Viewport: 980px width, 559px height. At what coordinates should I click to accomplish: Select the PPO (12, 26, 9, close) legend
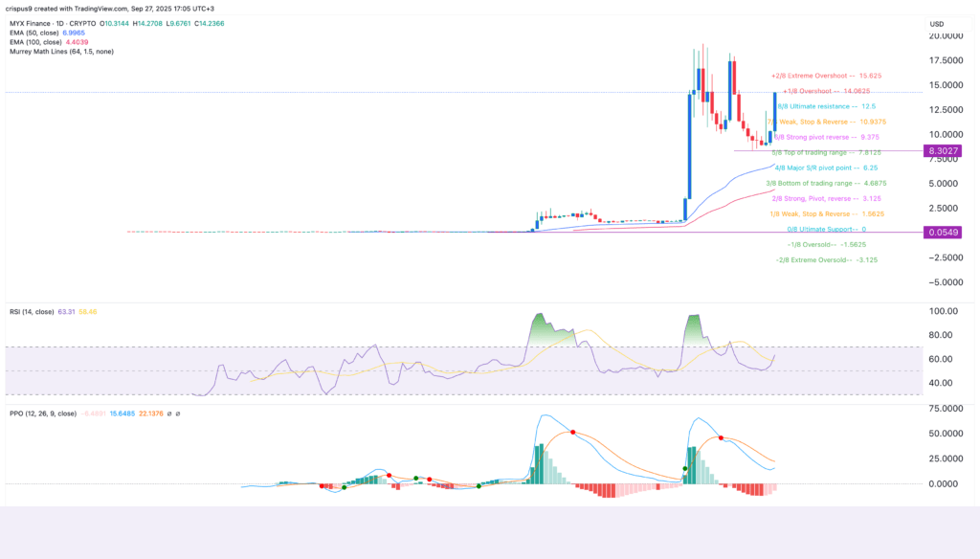42,413
